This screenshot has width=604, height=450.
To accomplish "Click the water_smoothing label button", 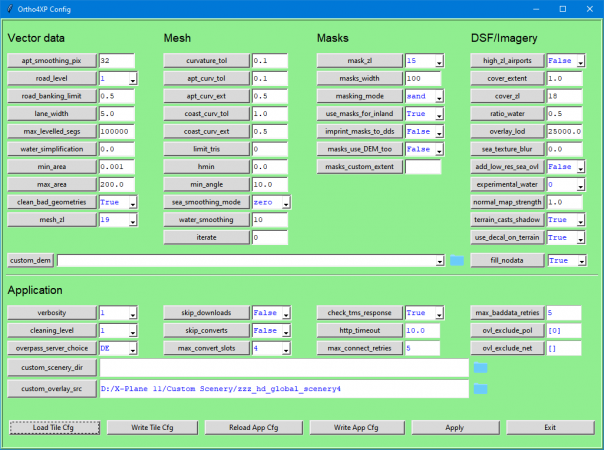I will click(206, 220).
